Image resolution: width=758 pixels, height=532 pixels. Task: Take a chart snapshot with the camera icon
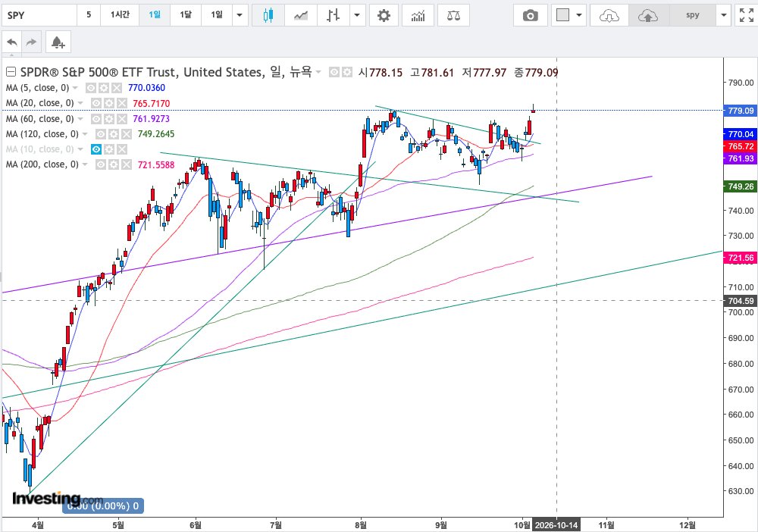tap(531, 15)
